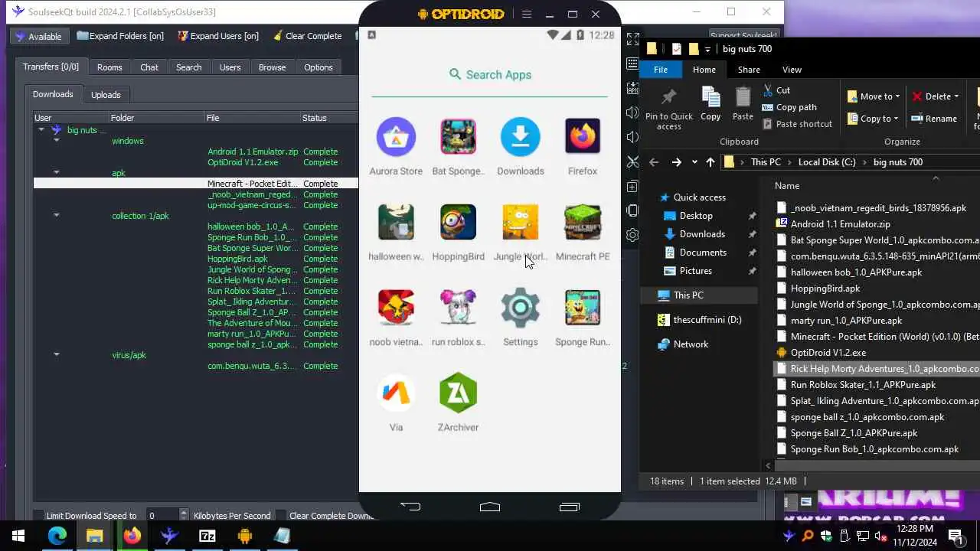Click the OptiDroid fullscreen sidebar icon
Image resolution: width=980 pixels, height=551 pixels.
pos(632,39)
